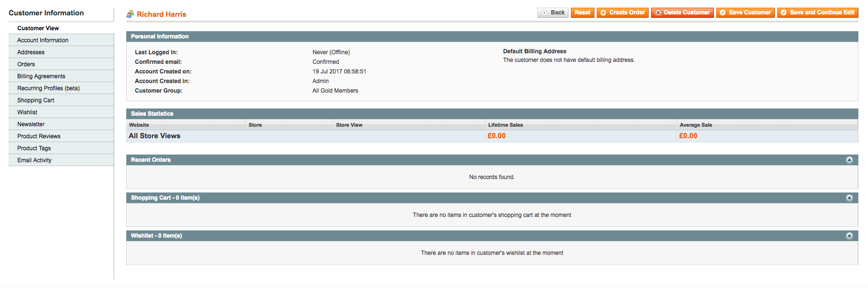The height and width of the screenshot is (288, 868).
Task: Click Save and Continue Edit
Action: click(818, 12)
